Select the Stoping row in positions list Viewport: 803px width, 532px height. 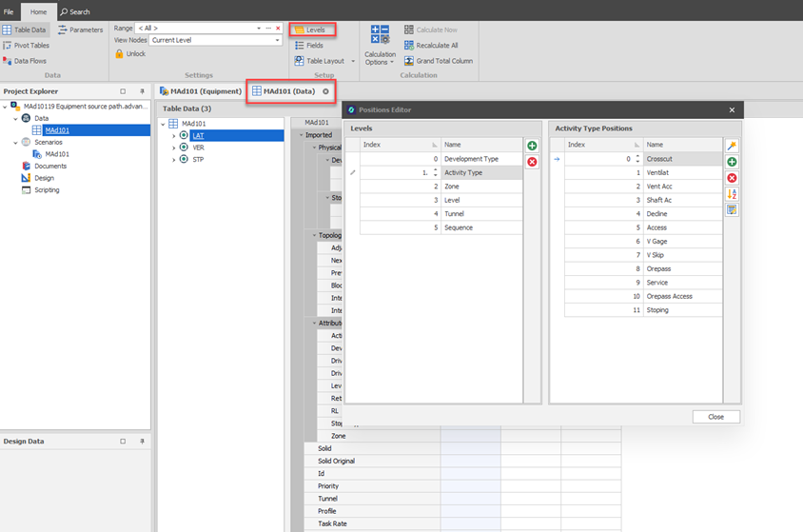pyautogui.click(x=657, y=309)
